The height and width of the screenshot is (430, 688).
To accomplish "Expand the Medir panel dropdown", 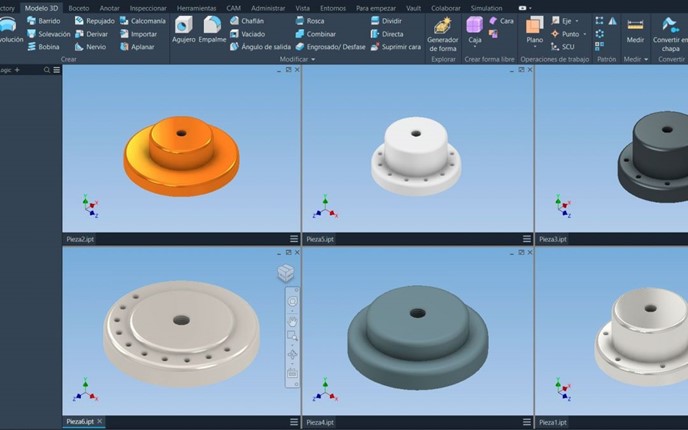I will 646,59.
